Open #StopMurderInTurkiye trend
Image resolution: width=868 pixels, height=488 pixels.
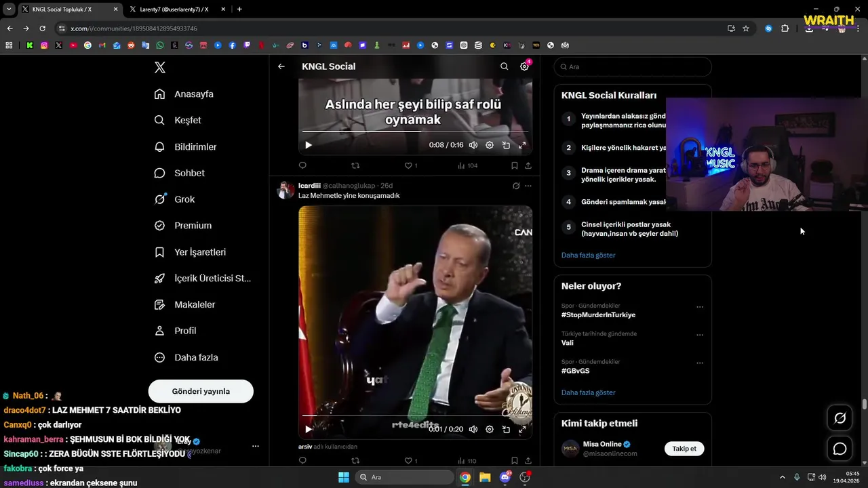tap(598, 315)
